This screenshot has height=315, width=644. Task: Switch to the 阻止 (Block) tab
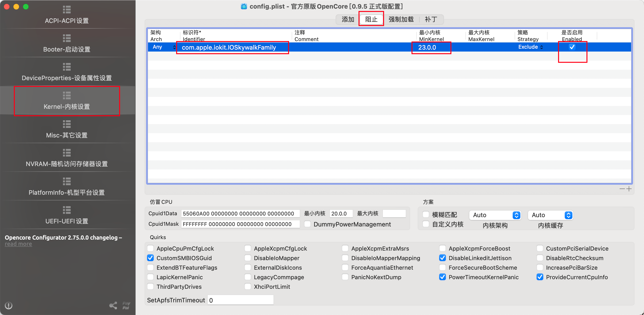point(371,19)
